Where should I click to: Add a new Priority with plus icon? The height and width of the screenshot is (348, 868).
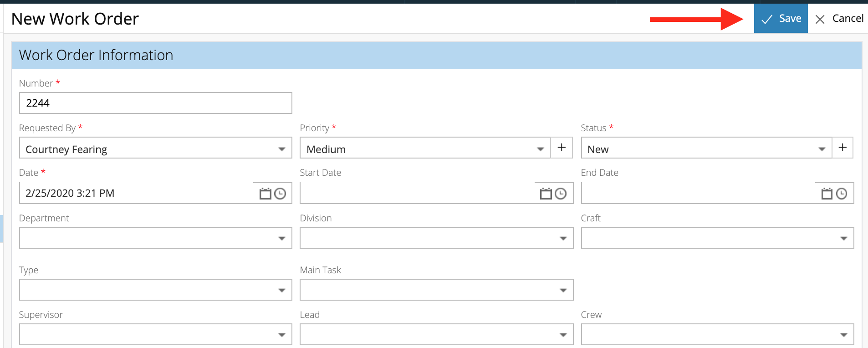562,148
